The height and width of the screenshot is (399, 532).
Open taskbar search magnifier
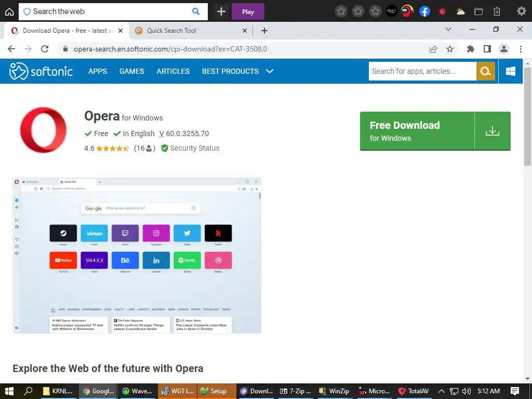pyautogui.click(x=29, y=391)
